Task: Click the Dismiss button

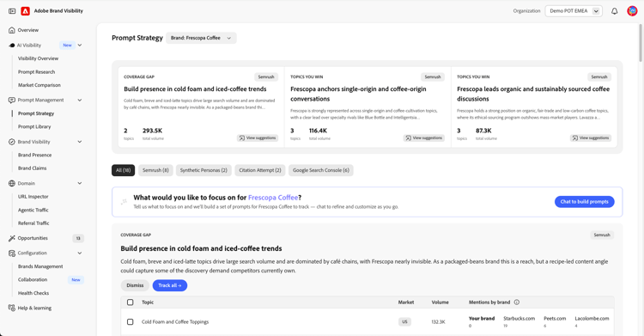Action: (x=135, y=285)
